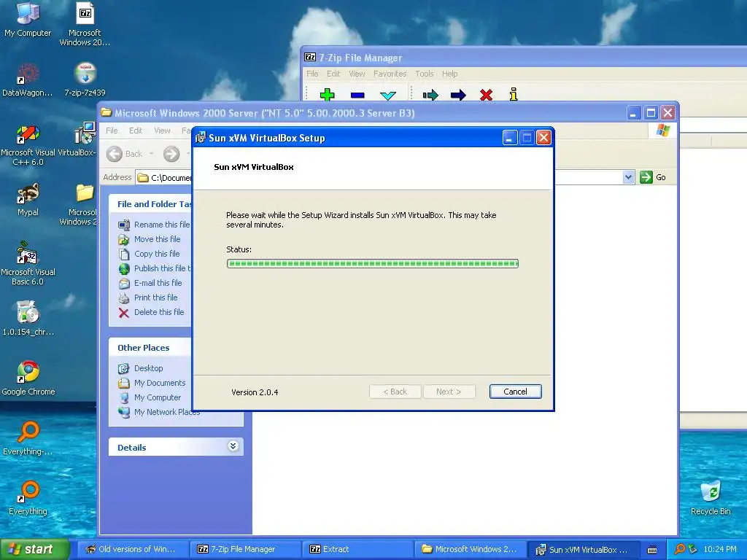Click the Everything search tray icon
Image resolution: width=747 pixels, height=560 pixels.
[x=680, y=549]
